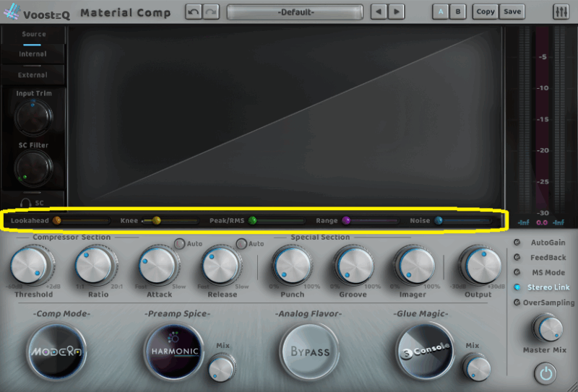Click the Modern Comp Mode button

(x=57, y=352)
